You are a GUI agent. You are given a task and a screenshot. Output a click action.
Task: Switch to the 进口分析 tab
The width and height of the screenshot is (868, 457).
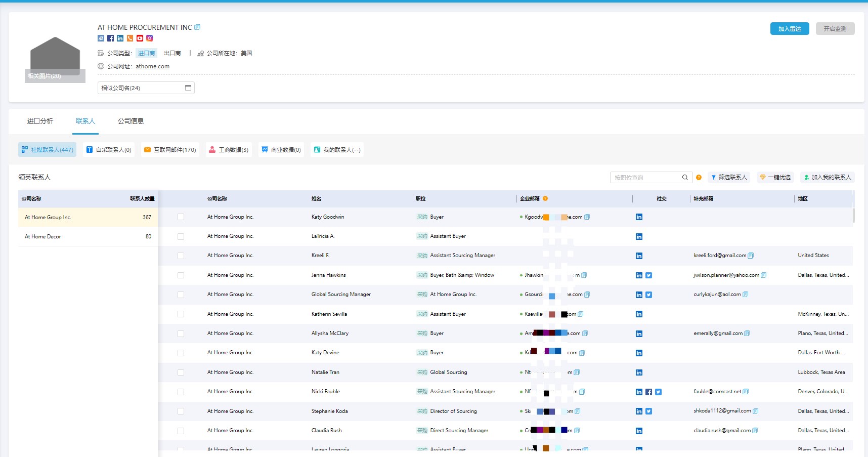[x=40, y=121]
